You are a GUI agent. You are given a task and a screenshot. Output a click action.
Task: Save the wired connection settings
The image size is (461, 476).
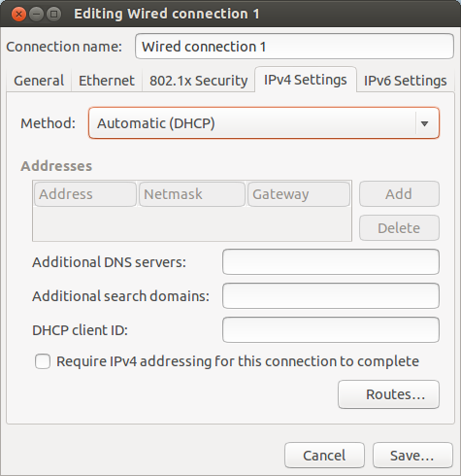[x=412, y=456]
